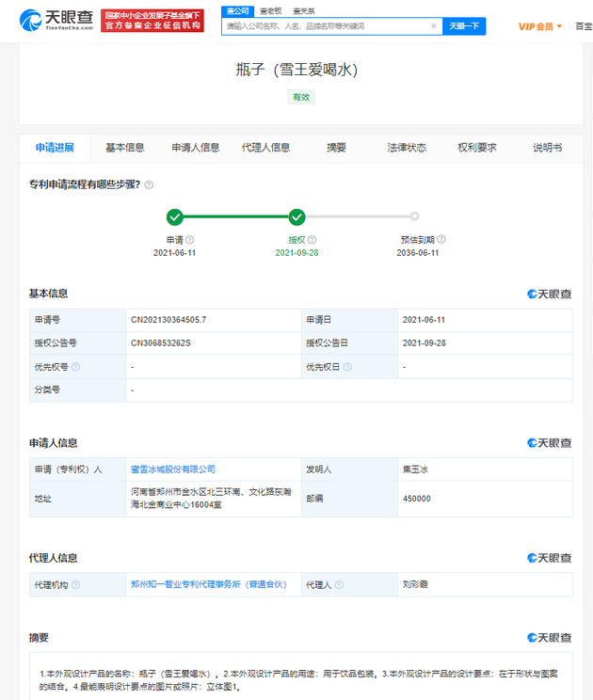The width and height of the screenshot is (593, 700).
Task: Switch to the 代理人信息 tab
Action: 265,148
